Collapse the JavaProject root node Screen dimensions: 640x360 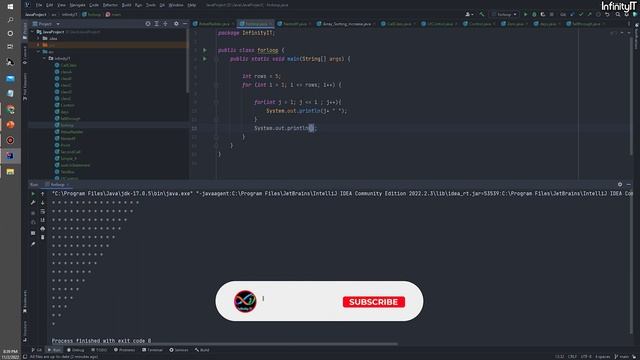(33, 31)
